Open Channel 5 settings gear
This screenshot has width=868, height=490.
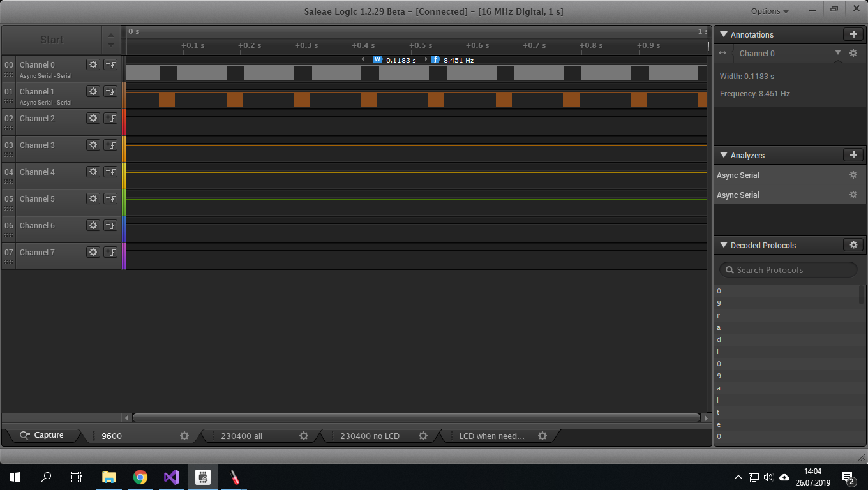[x=93, y=198]
